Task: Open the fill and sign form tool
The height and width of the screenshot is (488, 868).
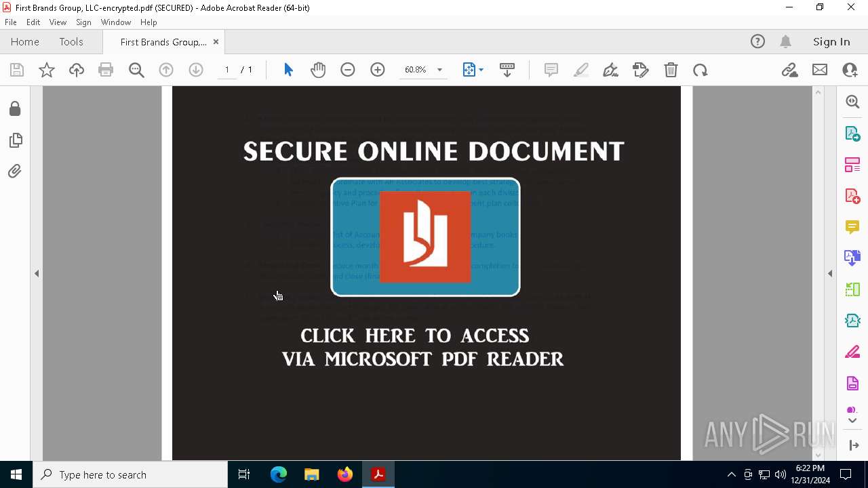Action: tap(640, 70)
